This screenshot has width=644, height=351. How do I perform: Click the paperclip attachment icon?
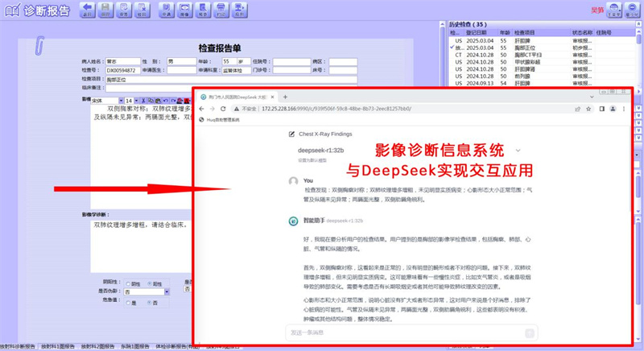[x=39, y=46]
